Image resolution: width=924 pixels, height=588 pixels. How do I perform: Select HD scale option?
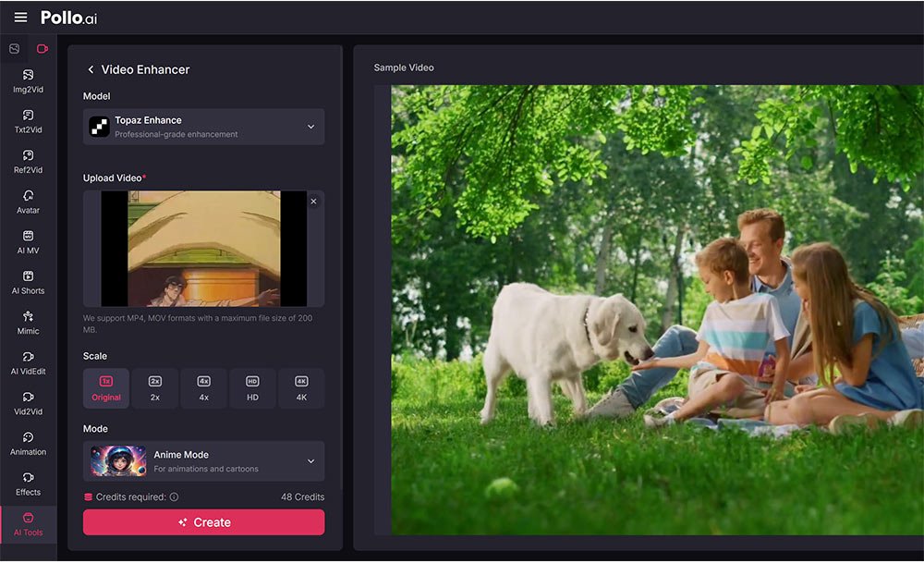[252, 388]
